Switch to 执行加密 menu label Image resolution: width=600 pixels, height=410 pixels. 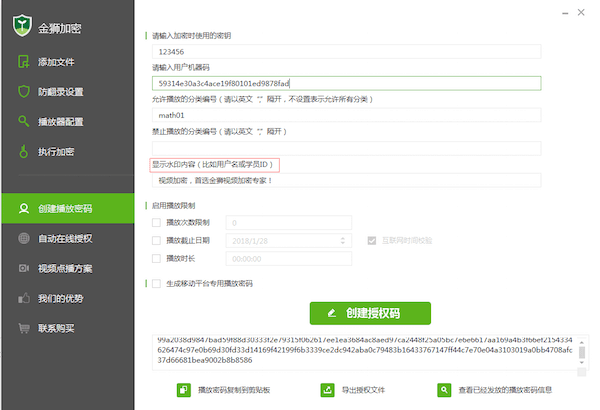coord(56,152)
